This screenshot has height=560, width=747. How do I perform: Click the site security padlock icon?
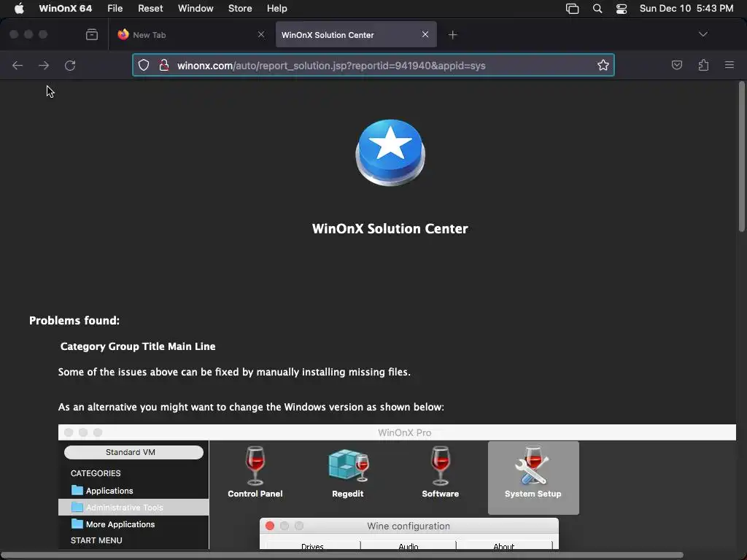164,65
